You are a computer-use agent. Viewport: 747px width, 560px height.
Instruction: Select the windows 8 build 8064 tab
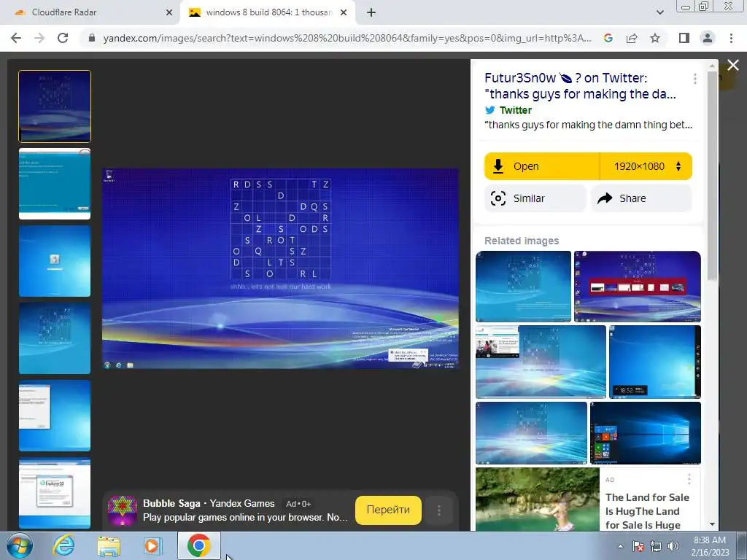point(268,12)
